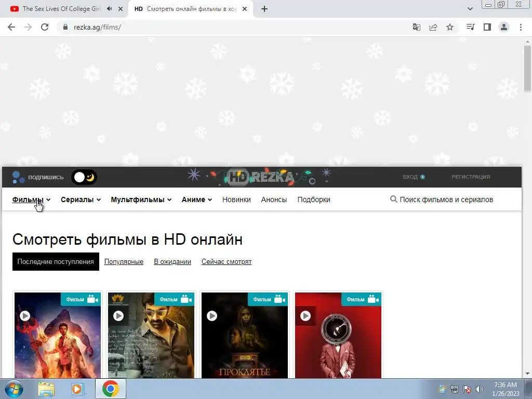Open the Action Center flag tray icon
Image resolution: width=532 pixels, height=399 pixels.
(467, 389)
